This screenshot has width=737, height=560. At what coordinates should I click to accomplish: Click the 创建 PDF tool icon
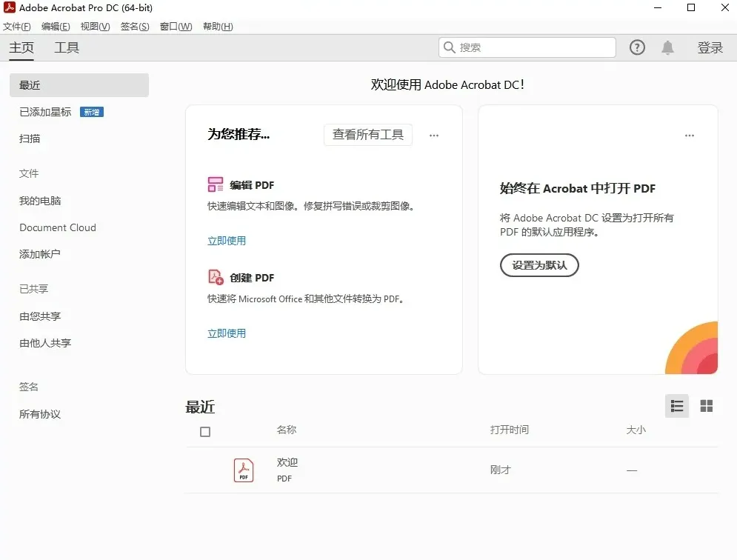216,277
